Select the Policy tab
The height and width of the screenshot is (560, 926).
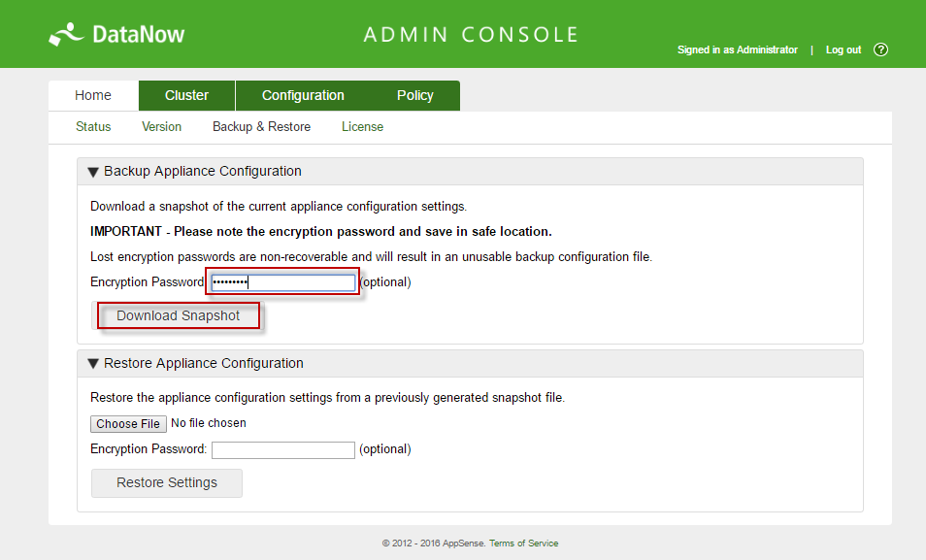tap(415, 95)
